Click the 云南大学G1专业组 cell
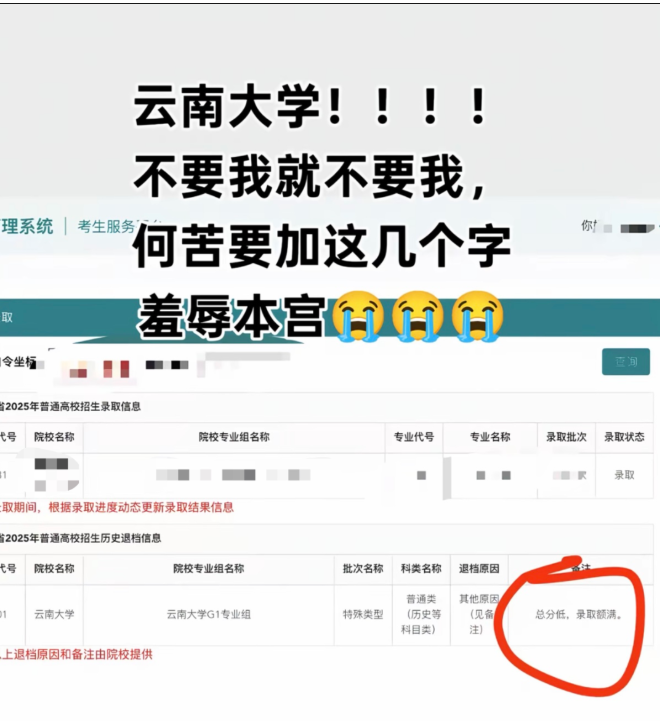 point(209,614)
